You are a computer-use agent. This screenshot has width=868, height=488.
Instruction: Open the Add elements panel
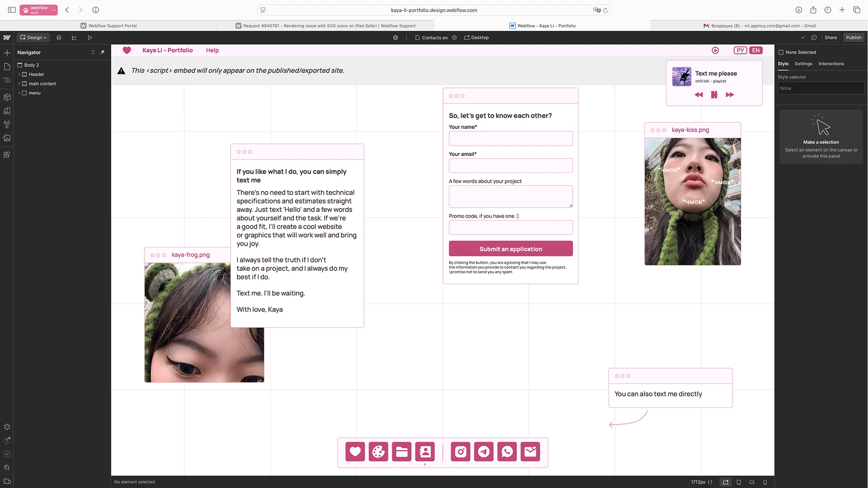(x=7, y=53)
